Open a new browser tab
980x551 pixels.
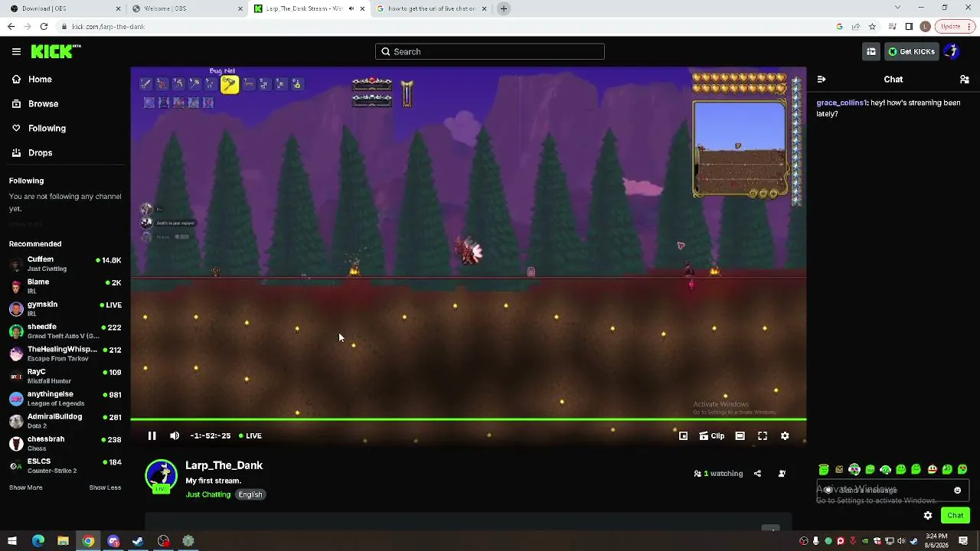[504, 8]
